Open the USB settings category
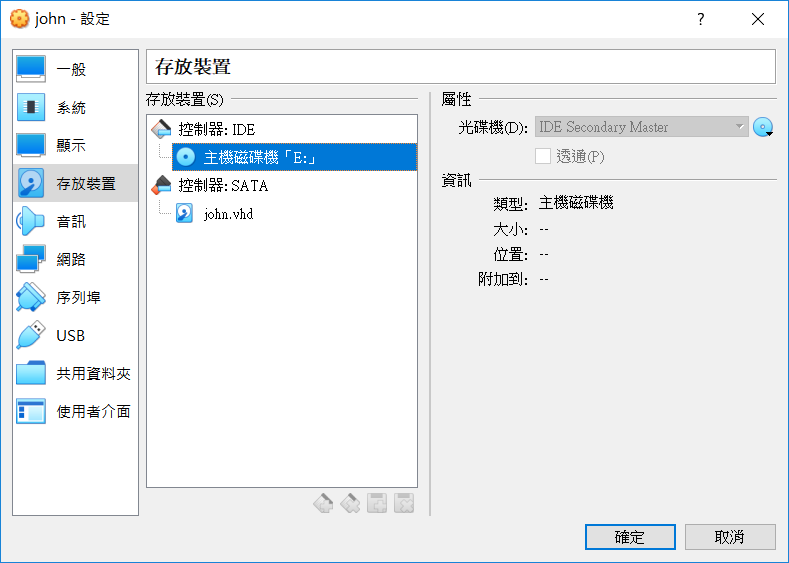 click(x=75, y=335)
